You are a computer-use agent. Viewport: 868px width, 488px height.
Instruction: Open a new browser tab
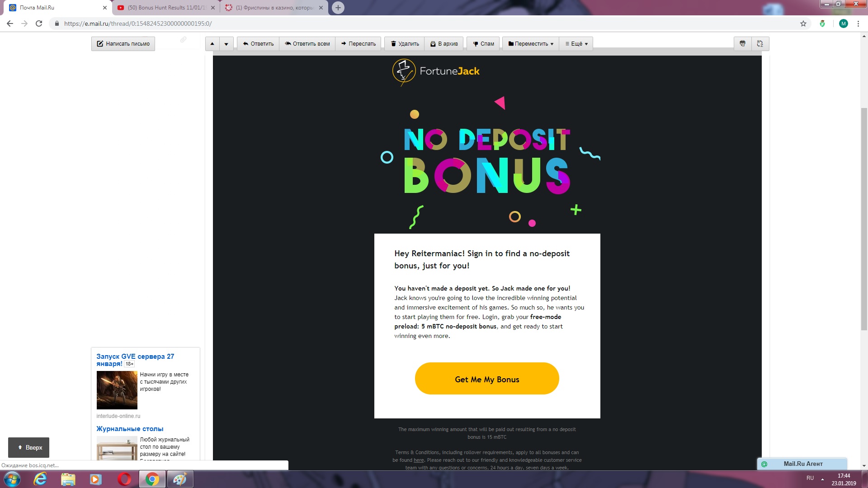(x=338, y=8)
